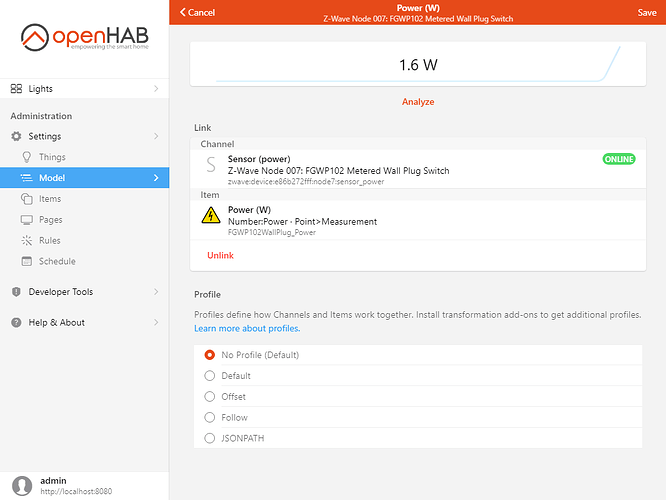
Task: Click the Pages monitor icon
Action: point(27,220)
